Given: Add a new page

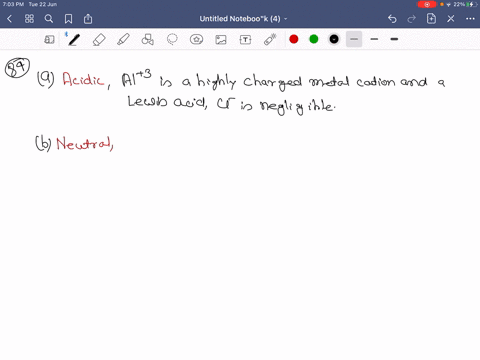Looking at the screenshot, I should (431, 19).
